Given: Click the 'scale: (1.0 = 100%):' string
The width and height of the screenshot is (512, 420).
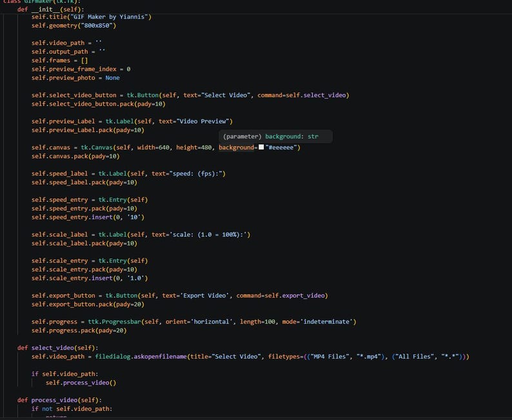Looking at the screenshot, I should pyautogui.click(x=208, y=234).
